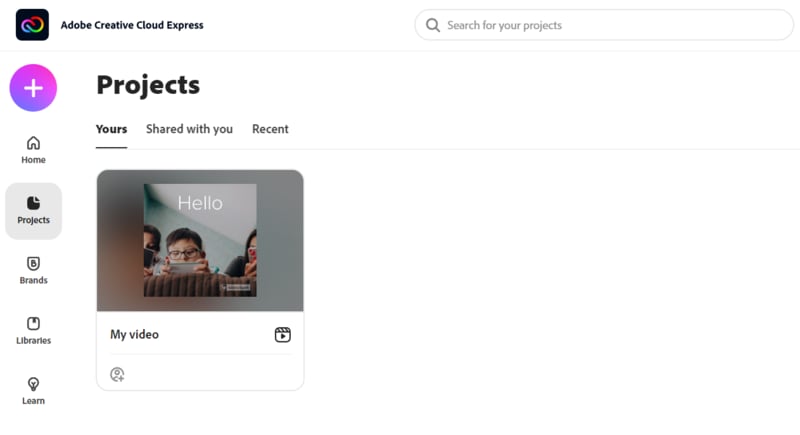This screenshot has height=435, width=800.
Task: Click the invite collaborator icon on card
Action: pos(117,374)
